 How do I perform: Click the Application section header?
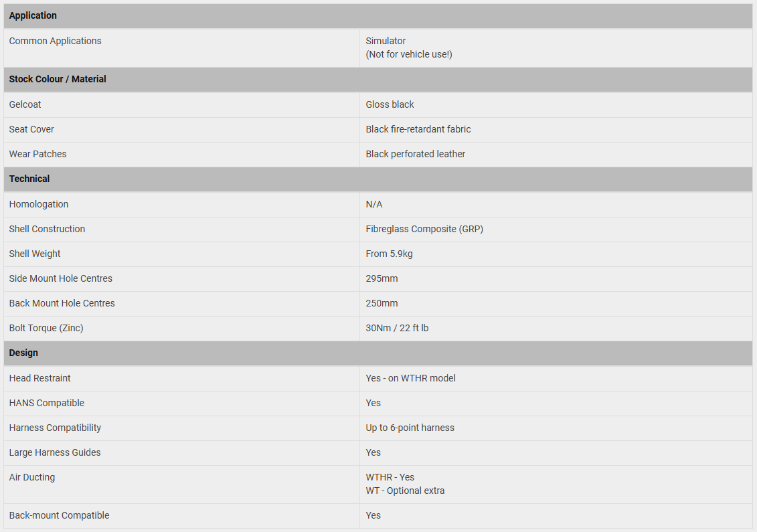[33, 15]
